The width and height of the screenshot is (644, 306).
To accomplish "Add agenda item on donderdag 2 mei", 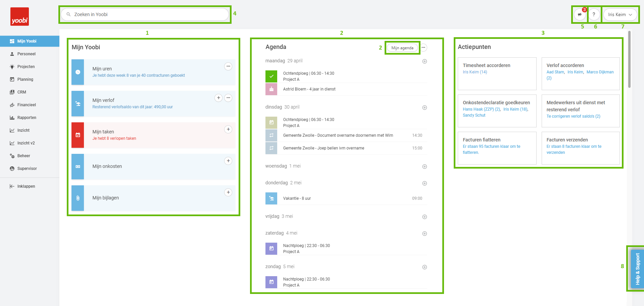I will click(x=425, y=183).
